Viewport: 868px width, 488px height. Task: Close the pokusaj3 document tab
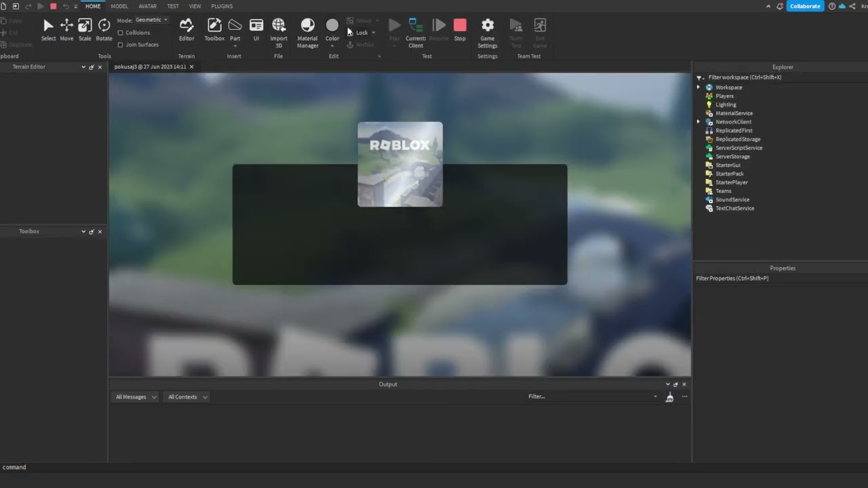click(x=191, y=67)
